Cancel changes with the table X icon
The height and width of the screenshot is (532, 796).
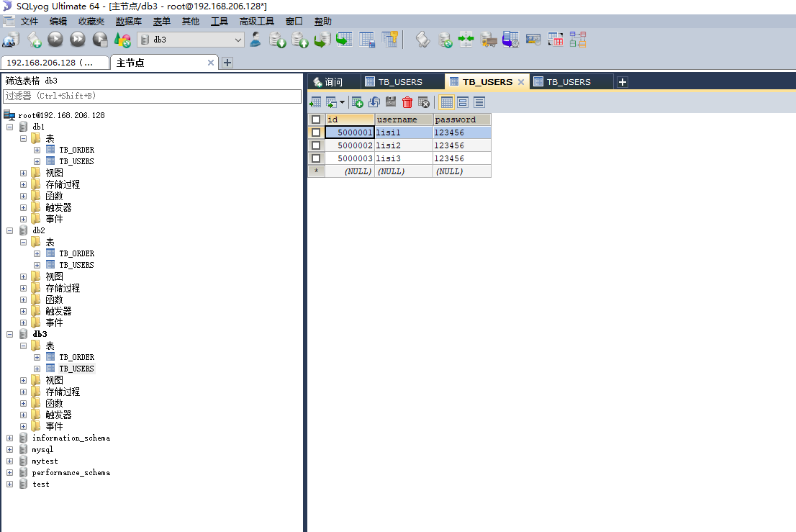tap(424, 102)
